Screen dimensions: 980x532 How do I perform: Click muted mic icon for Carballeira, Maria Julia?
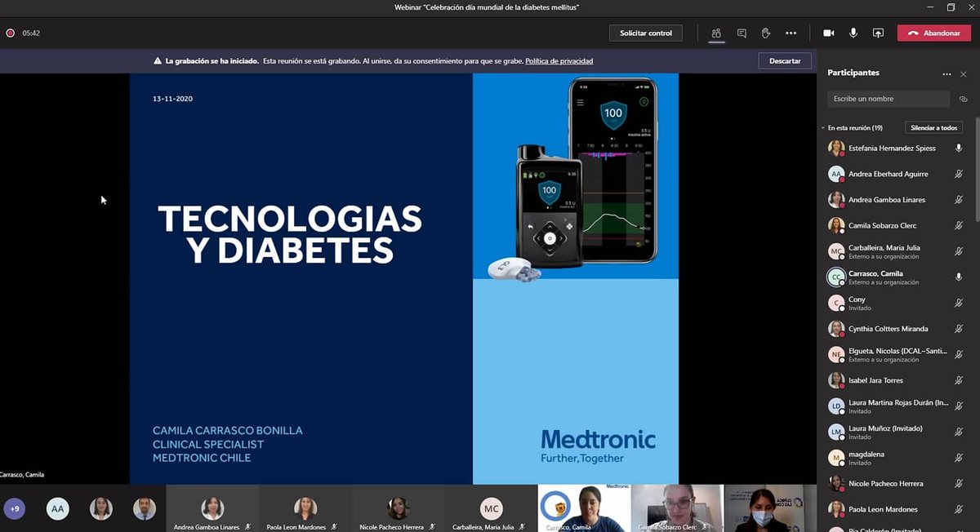pos(959,251)
